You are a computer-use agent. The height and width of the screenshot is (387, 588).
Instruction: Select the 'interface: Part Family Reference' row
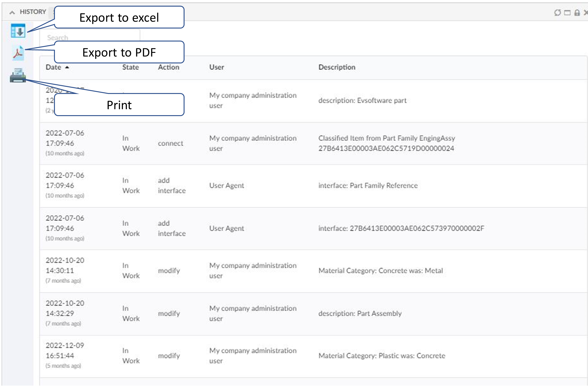(368, 186)
